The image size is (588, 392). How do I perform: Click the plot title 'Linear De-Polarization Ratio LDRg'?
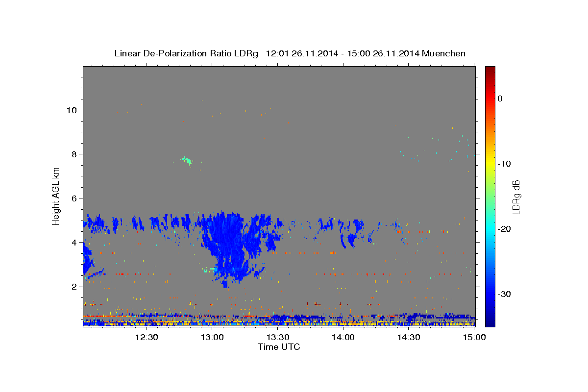point(186,53)
